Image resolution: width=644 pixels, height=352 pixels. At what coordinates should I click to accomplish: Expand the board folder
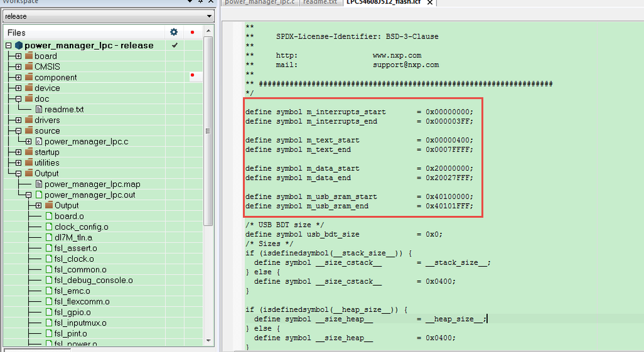(x=19, y=56)
